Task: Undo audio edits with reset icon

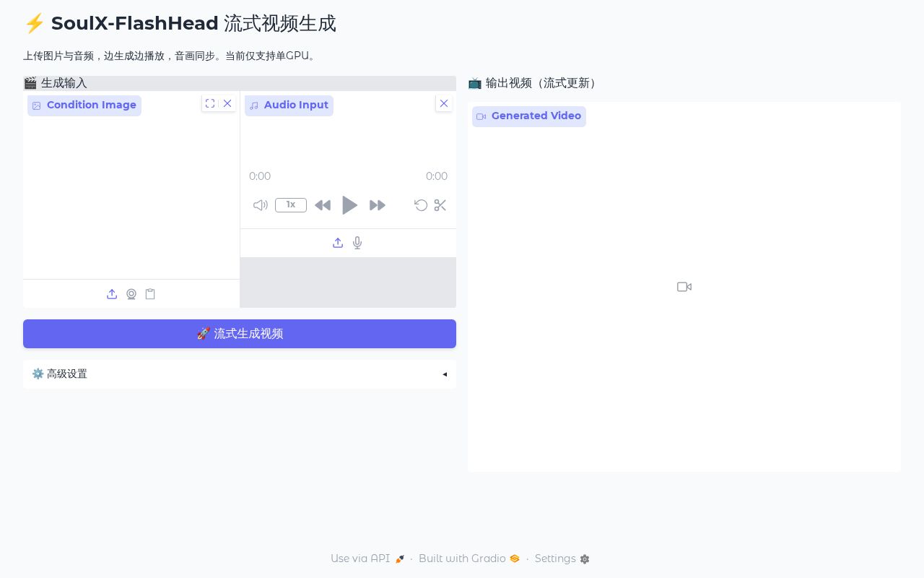Action: (x=421, y=205)
